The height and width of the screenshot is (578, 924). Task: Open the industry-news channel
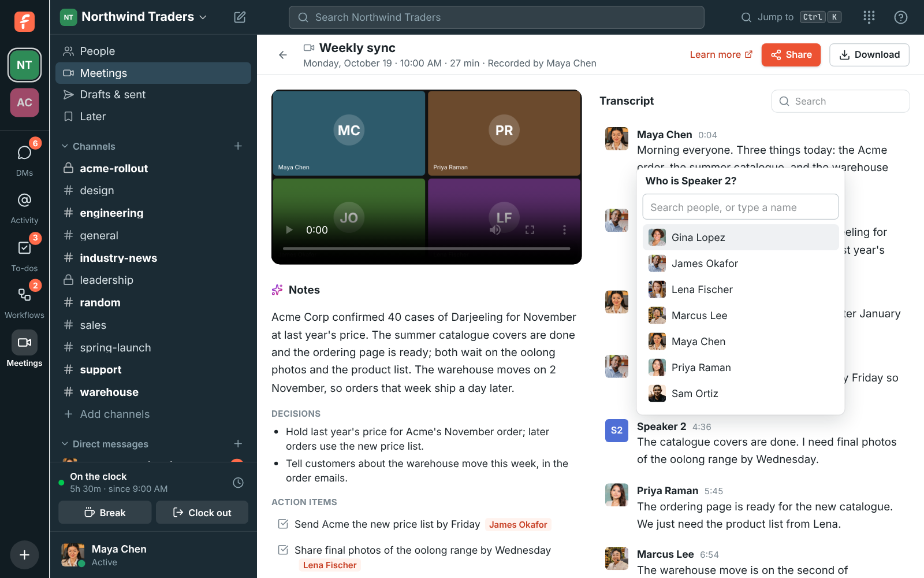(x=153, y=258)
